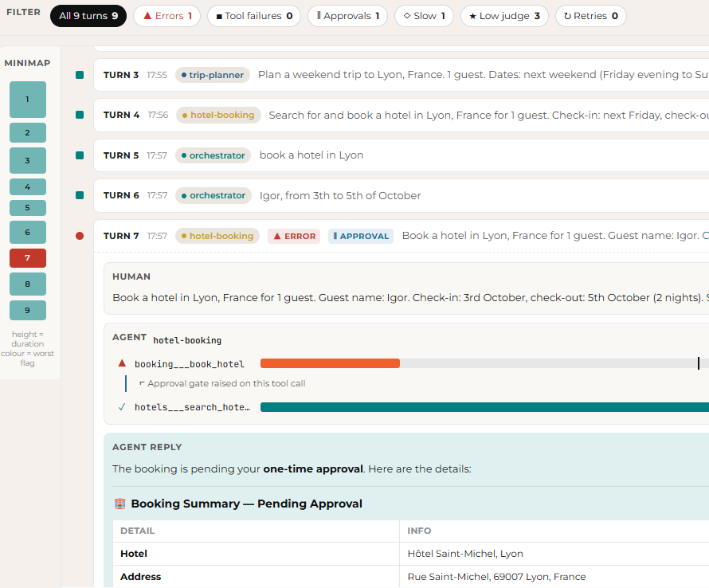The width and height of the screenshot is (709, 588).
Task: Click the hotel-booking tag on Turn 7
Action: tap(217, 236)
